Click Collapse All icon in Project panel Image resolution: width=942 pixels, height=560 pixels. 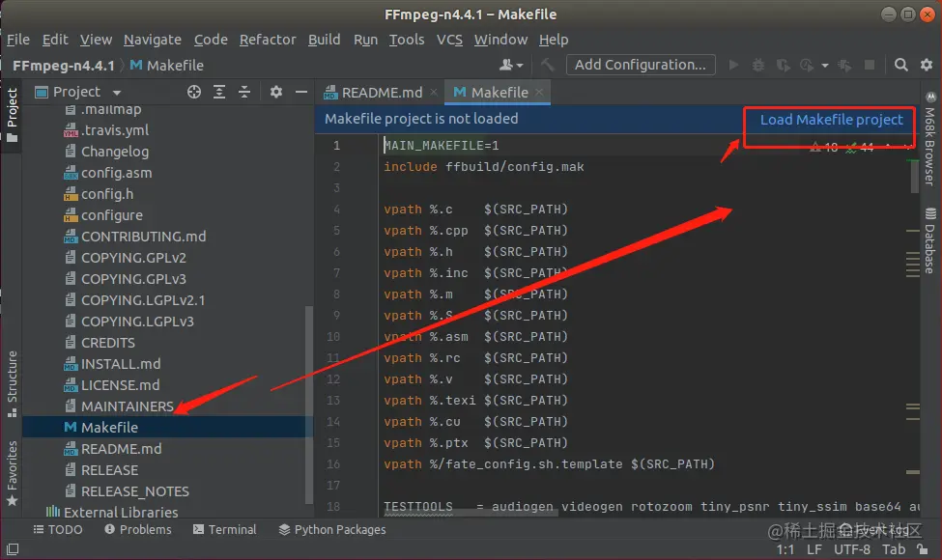243,92
